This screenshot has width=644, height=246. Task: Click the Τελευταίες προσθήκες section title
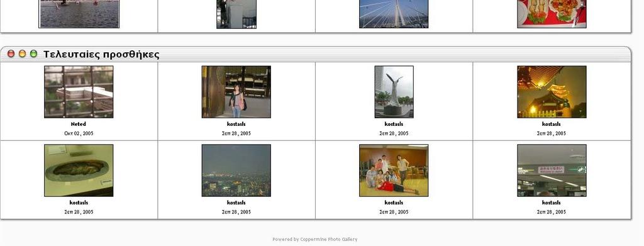pos(101,54)
